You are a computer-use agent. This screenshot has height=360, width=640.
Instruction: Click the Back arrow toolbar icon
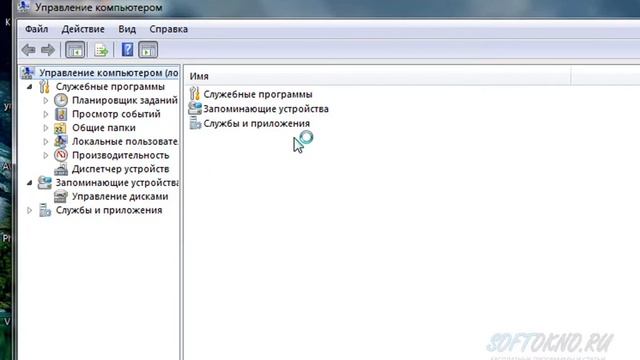(29, 50)
